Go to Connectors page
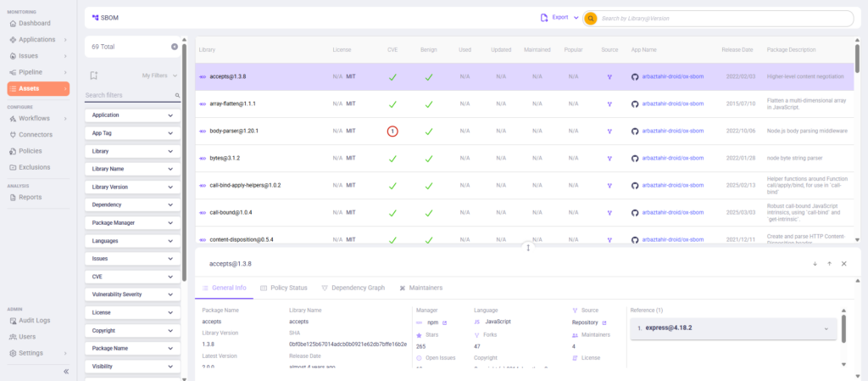The width and height of the screenshot is (868, 381). tap(37, 135)
